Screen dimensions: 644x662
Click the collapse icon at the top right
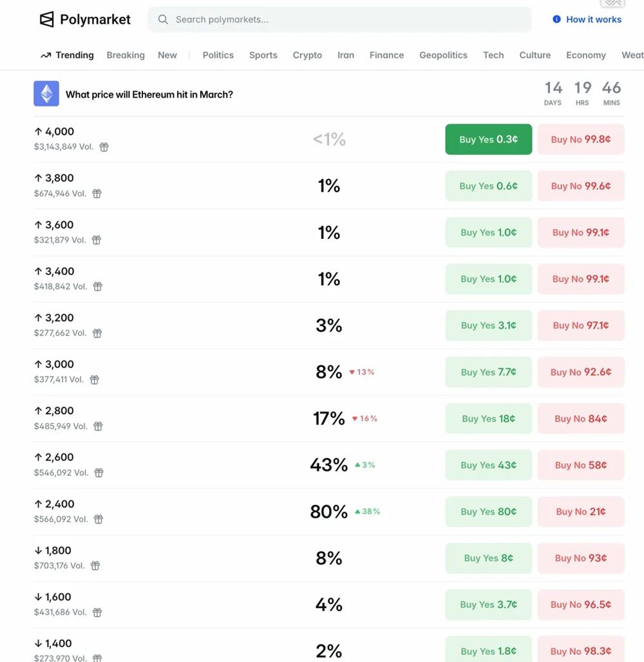tap(612, 3)
